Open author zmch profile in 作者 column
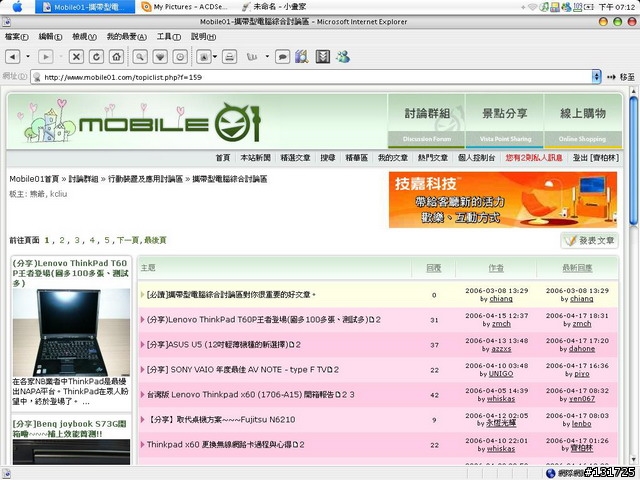Screen dimensions: 640x480 coord(501,324)
